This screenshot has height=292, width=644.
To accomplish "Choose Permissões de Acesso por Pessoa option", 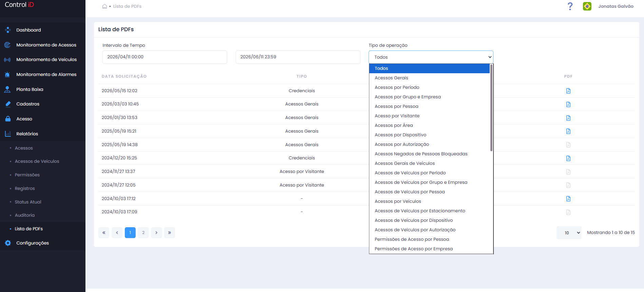I will [429, 239].
